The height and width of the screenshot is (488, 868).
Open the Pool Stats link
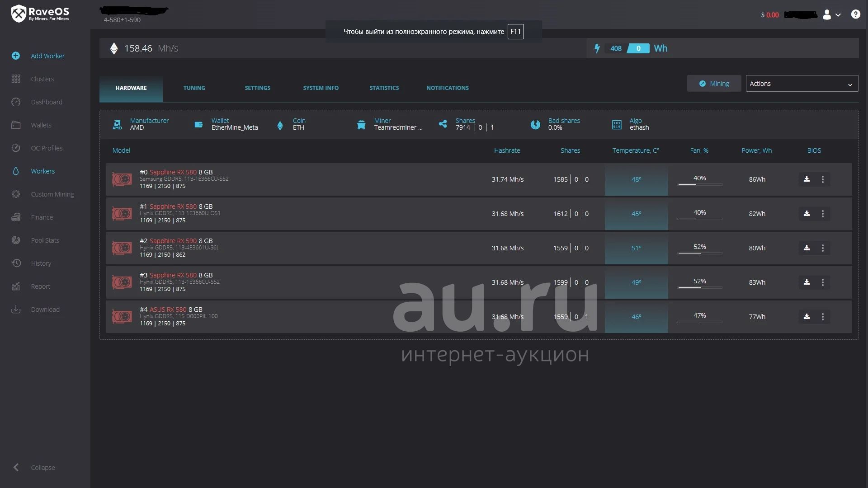tap(45, 240)
